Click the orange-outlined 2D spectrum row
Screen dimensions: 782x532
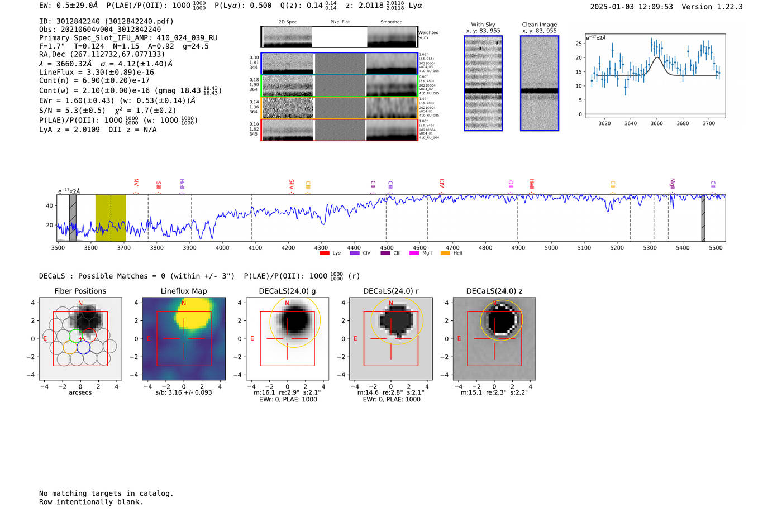[340, 108]
